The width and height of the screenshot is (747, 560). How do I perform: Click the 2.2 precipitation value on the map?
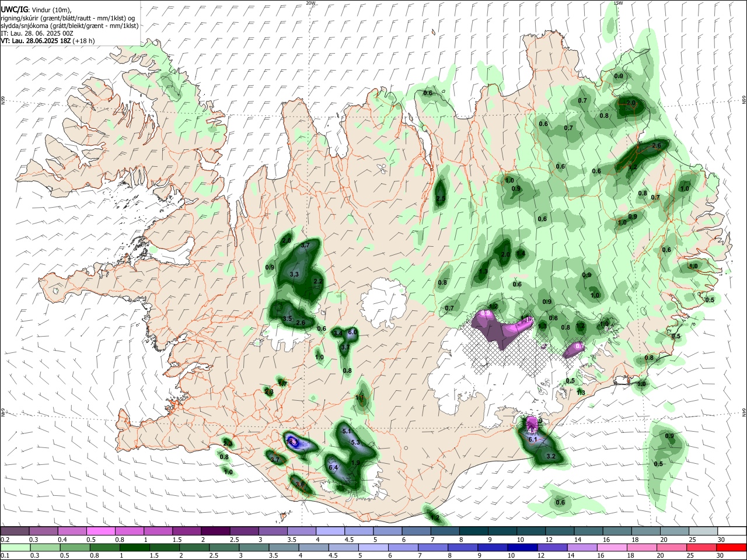tap(318, 281)
